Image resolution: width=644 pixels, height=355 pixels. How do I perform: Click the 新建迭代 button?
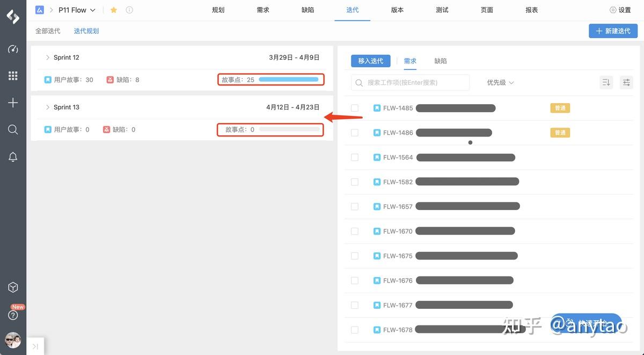pyautogui.click(x=613, y=31)
